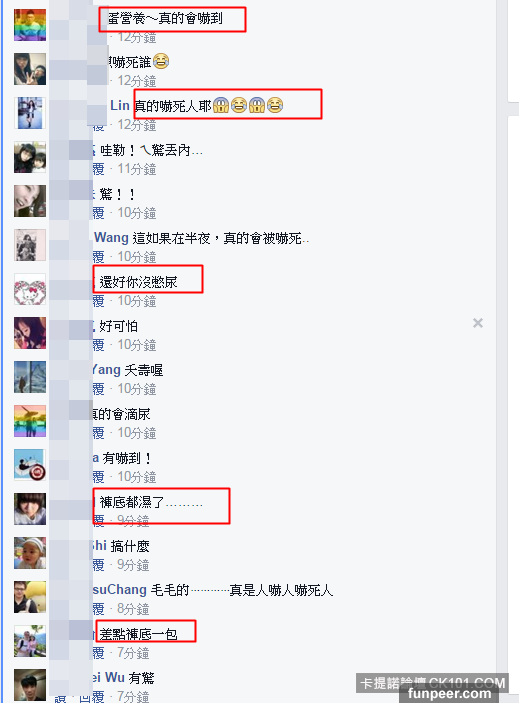Click the Yang commenter name link
This screenshot has width=519, height=703.
point(106,370)
